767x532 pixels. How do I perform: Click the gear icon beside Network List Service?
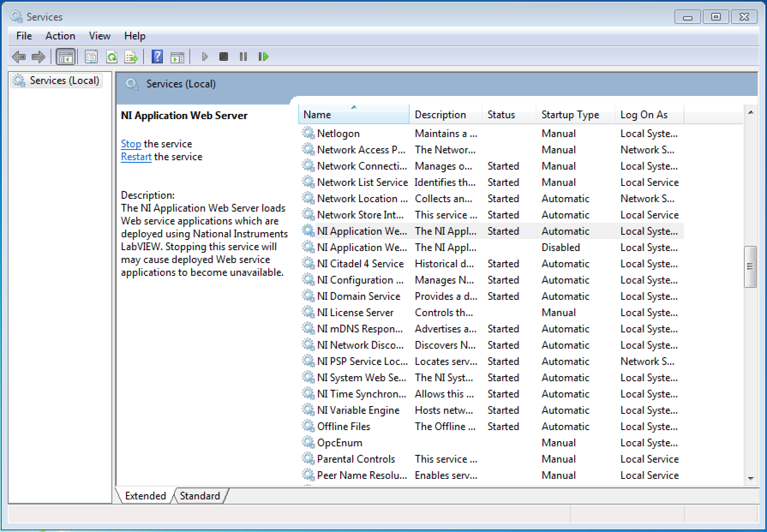pos(308,182)
